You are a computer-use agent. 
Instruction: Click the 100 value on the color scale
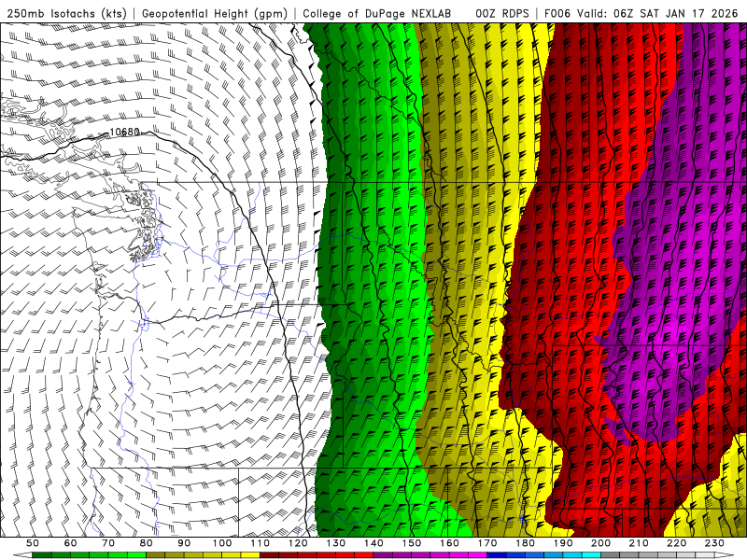coord(222,543)
